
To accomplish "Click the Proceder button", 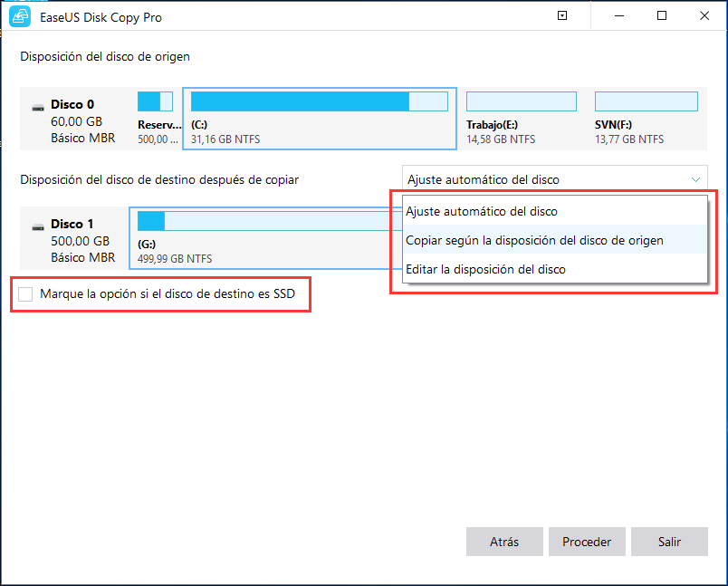I will click(x=587, y=542).
